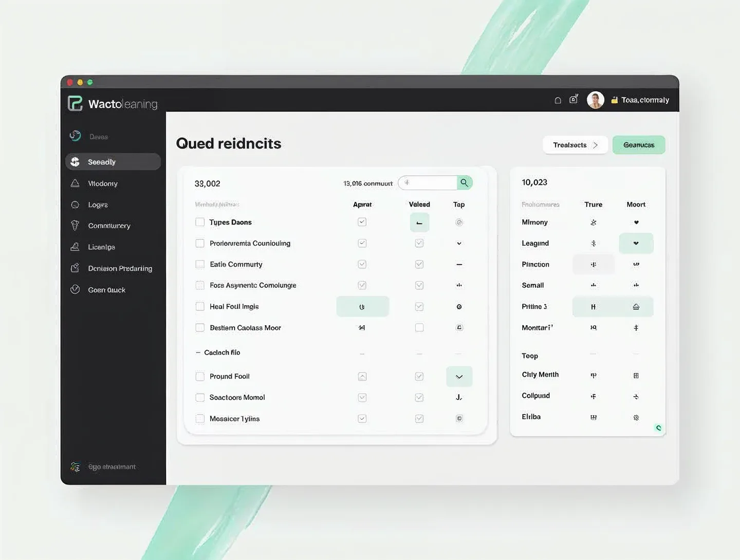Click the Goen Quick checkmark icon

pos(75,290)
